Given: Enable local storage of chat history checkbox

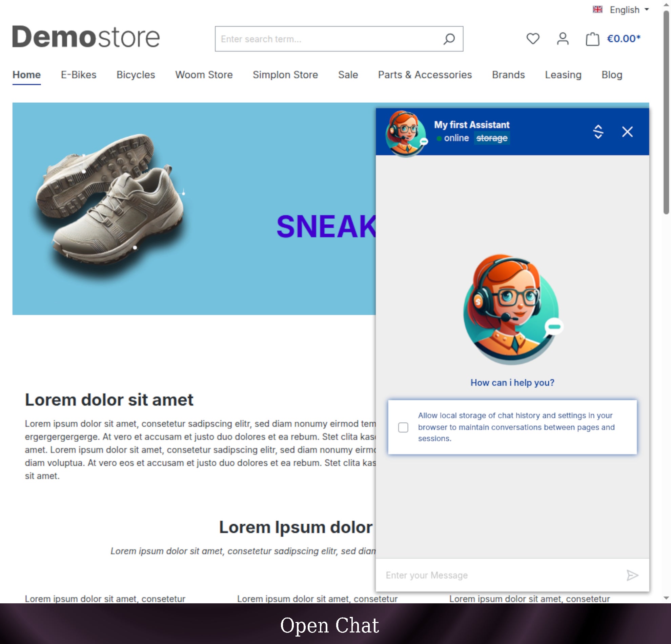Looking at the screenshot, I should 403,427.
